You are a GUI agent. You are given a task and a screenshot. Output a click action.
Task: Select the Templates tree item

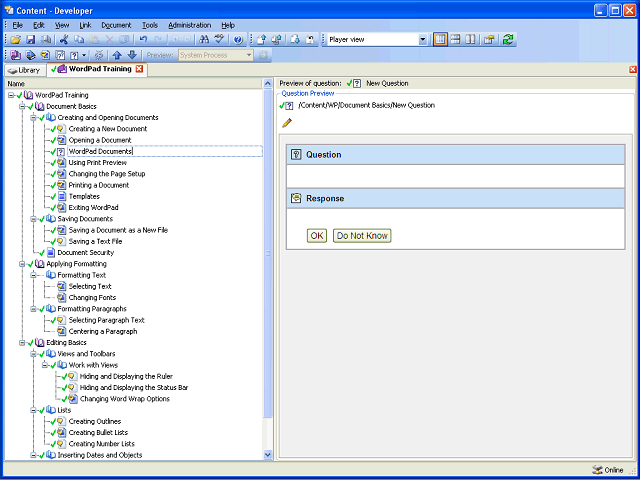[x=84, y=196]
